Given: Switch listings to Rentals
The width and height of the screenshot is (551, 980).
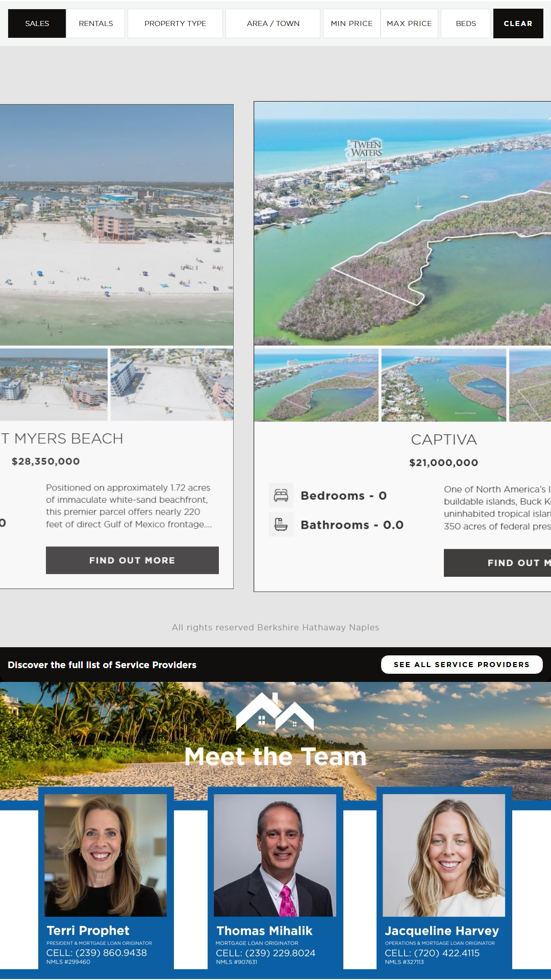Looking at the screenshot, I should click(96, 23).
